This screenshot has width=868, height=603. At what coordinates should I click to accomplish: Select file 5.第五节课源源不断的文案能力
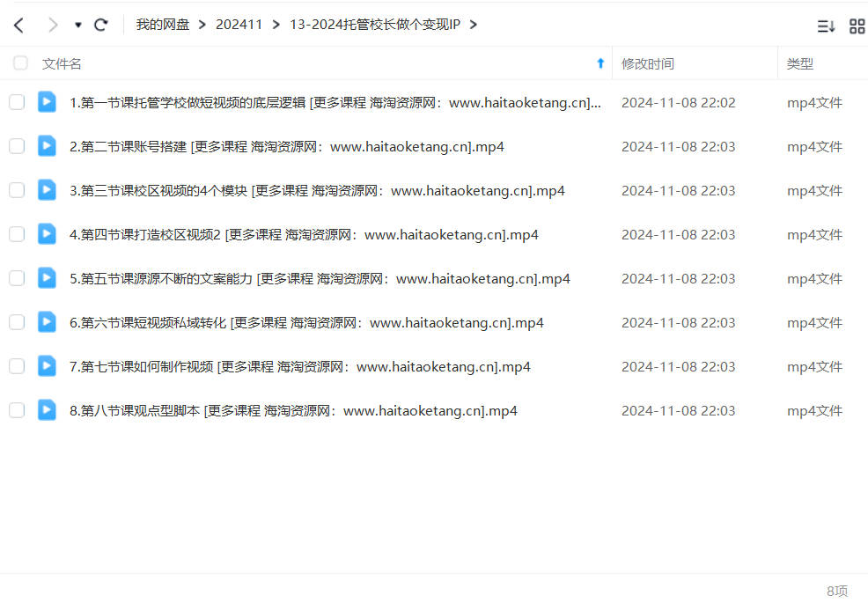(320, 278)
